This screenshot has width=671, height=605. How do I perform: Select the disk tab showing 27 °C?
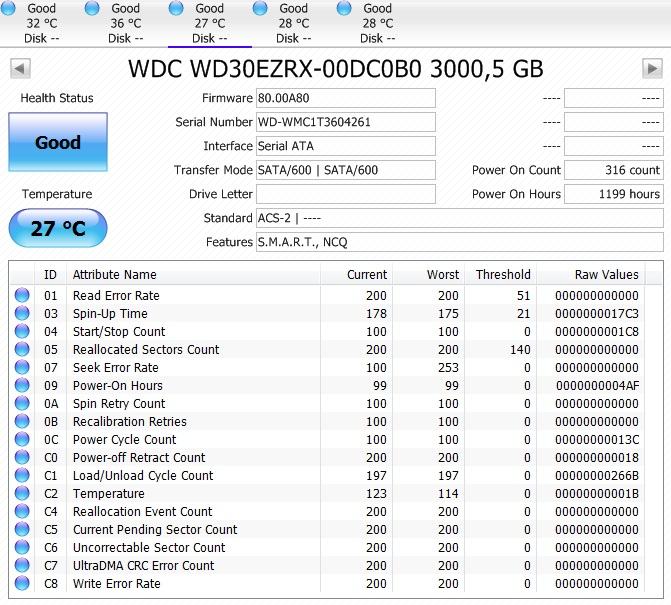tap(210, 23)
